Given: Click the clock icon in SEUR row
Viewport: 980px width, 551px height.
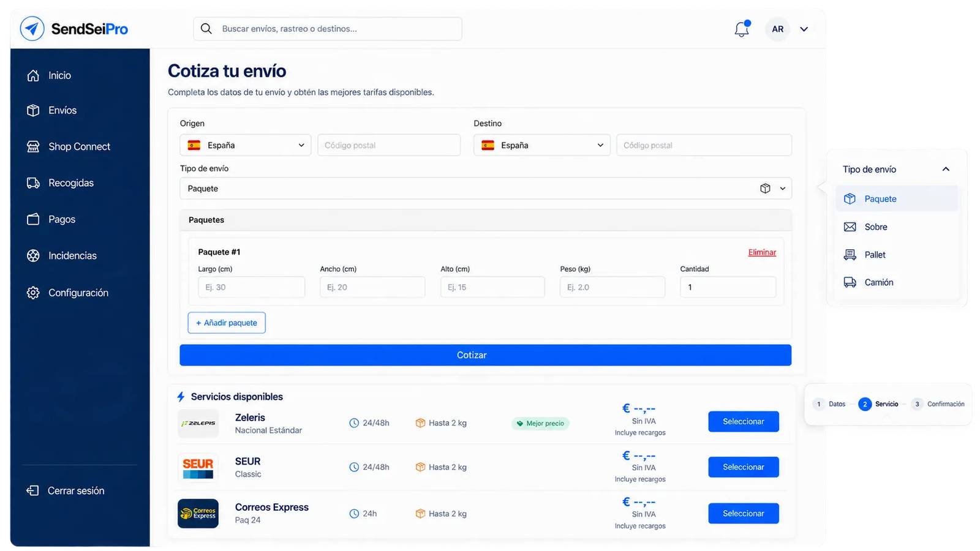Looking at the screenshot, I should coord(354,467).
